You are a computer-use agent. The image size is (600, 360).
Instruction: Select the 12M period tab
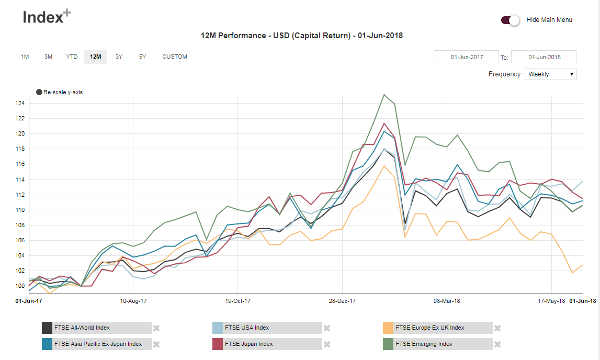click(95, 57)
